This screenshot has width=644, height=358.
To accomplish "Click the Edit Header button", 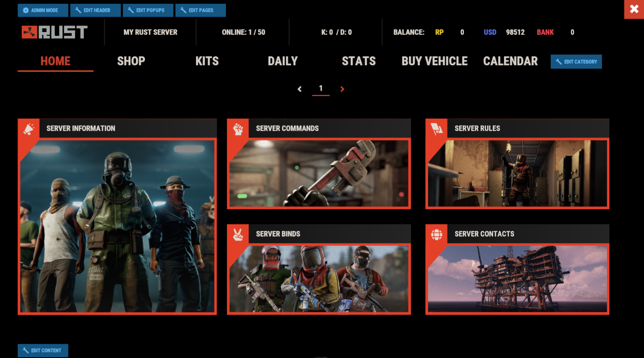I will tap(95, 10).
